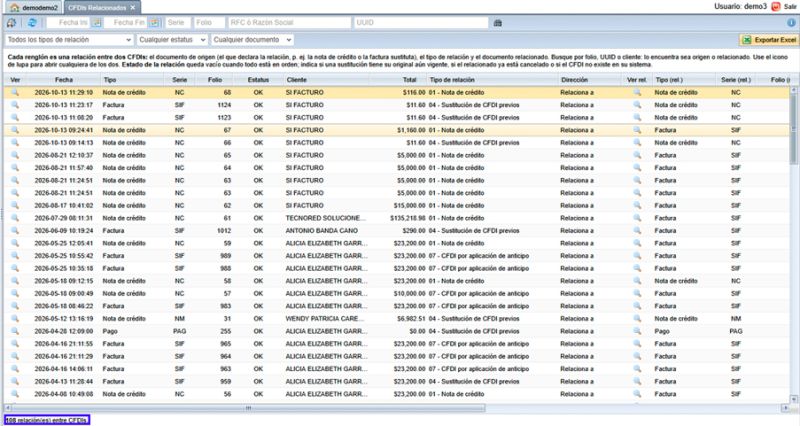
Task: Sort by the Cliente column header
Action: tap(327, 80)
